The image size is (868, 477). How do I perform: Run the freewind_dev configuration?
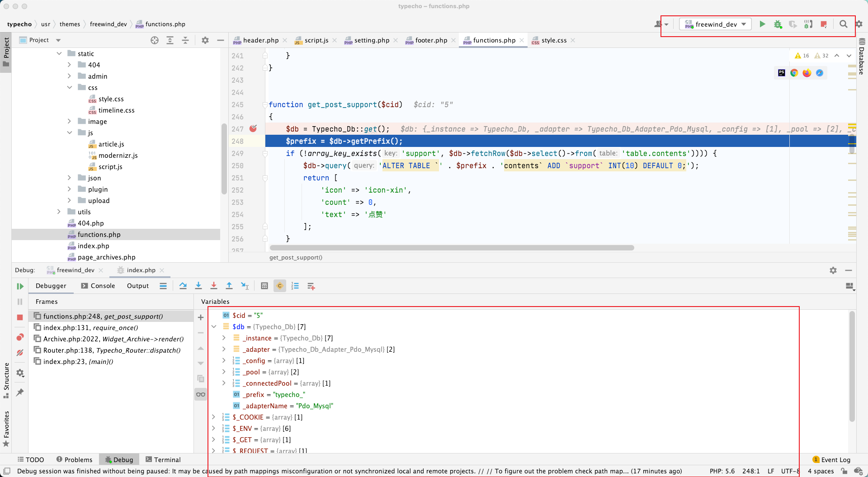(x=762, y=24)
